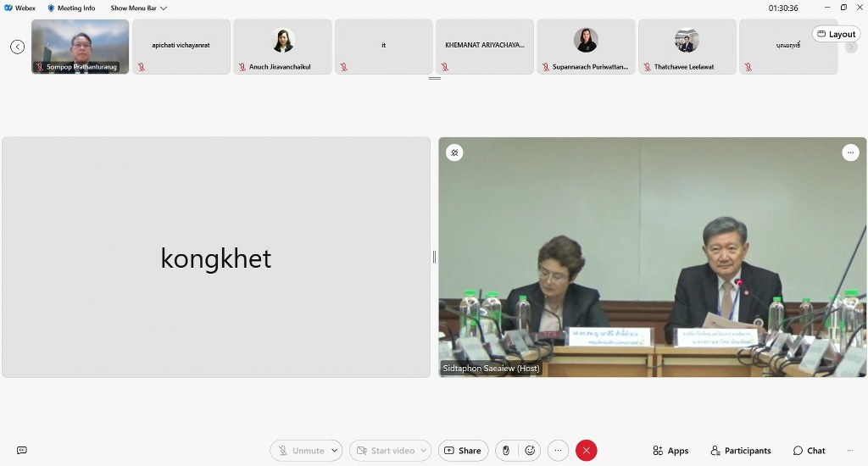Open the Chat panel
The width and height of the screenshot is (868, 466).
[809, 451]
